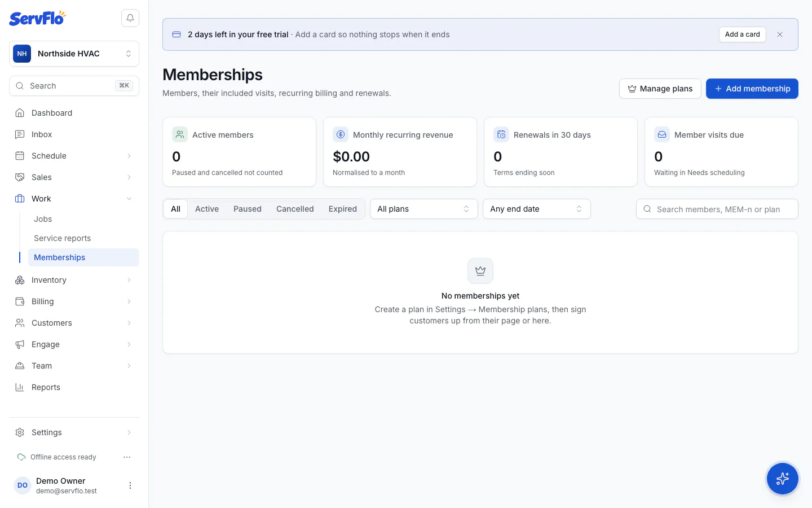Expand the Sales menu chevron
812x508 pixels.
tap(129, 177)
